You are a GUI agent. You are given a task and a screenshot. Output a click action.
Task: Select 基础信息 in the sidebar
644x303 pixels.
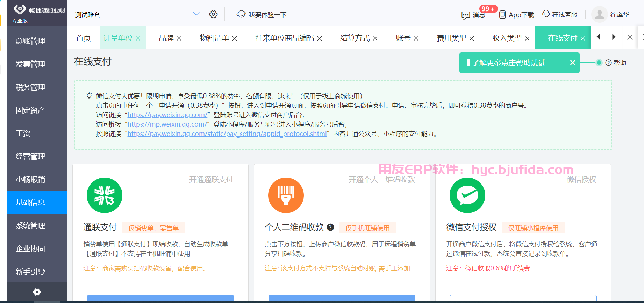37,202
